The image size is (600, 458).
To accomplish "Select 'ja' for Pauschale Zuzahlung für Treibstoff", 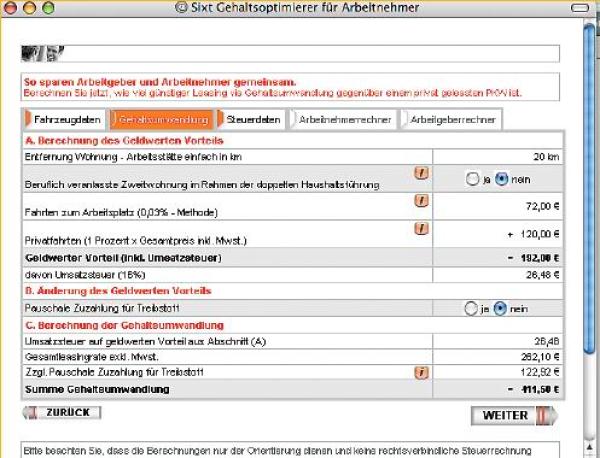I will tap(471, 308).
